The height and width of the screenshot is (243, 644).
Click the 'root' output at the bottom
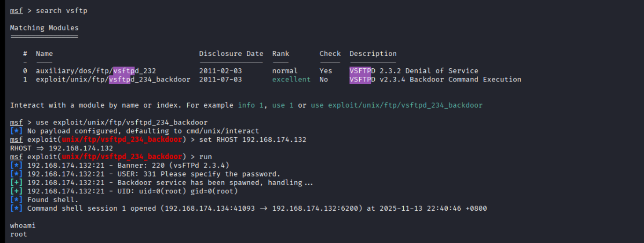[18, 234]
